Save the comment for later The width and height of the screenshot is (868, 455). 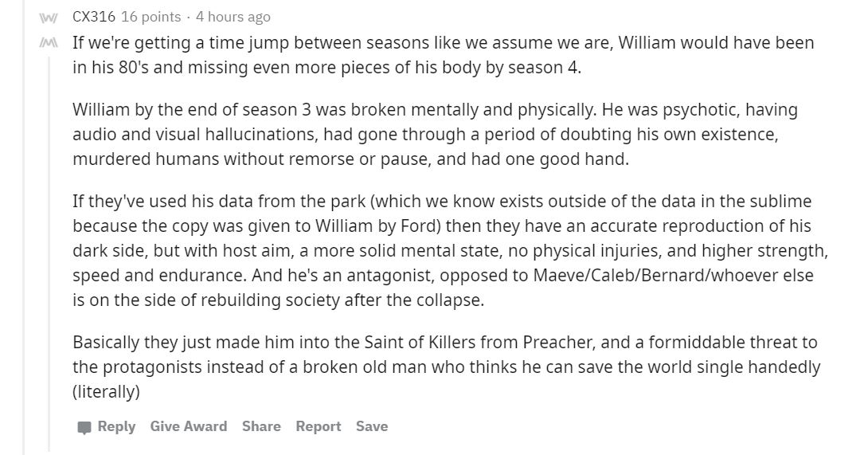372,426
